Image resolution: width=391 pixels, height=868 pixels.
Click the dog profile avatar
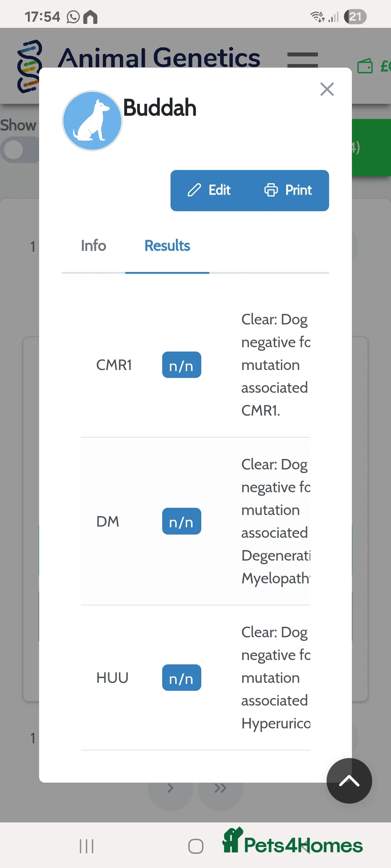coord(92,121)
